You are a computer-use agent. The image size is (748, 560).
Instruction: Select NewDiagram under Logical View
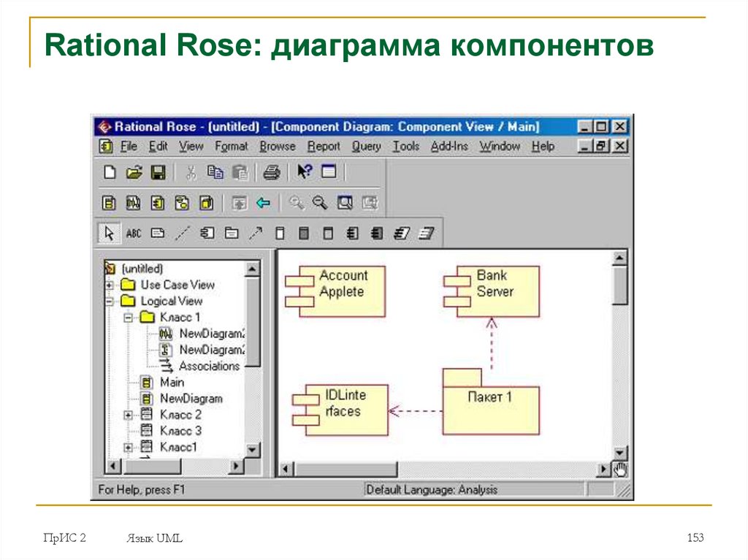tap(191, 399)
